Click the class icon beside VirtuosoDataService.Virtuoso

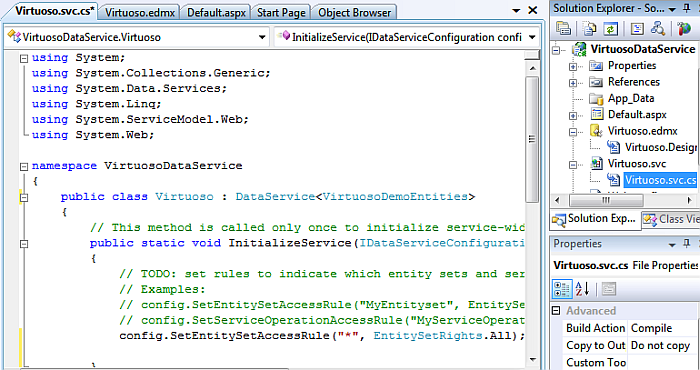15,37
